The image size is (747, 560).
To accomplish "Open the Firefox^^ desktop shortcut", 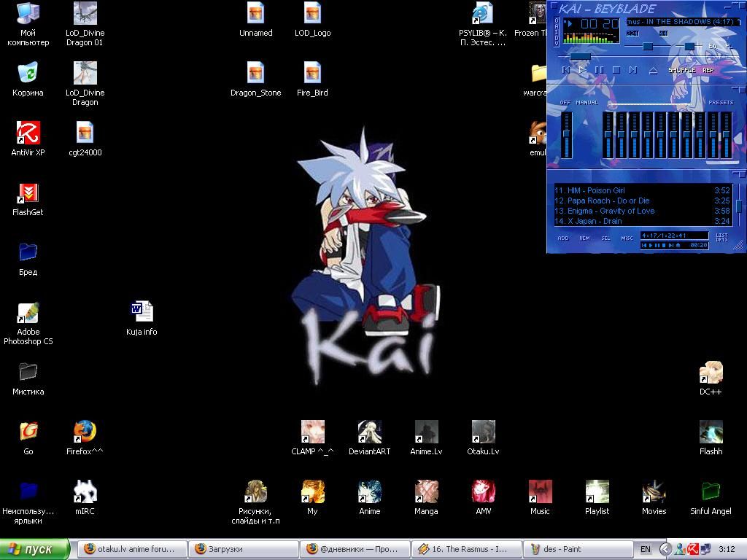I will [85, 437].
